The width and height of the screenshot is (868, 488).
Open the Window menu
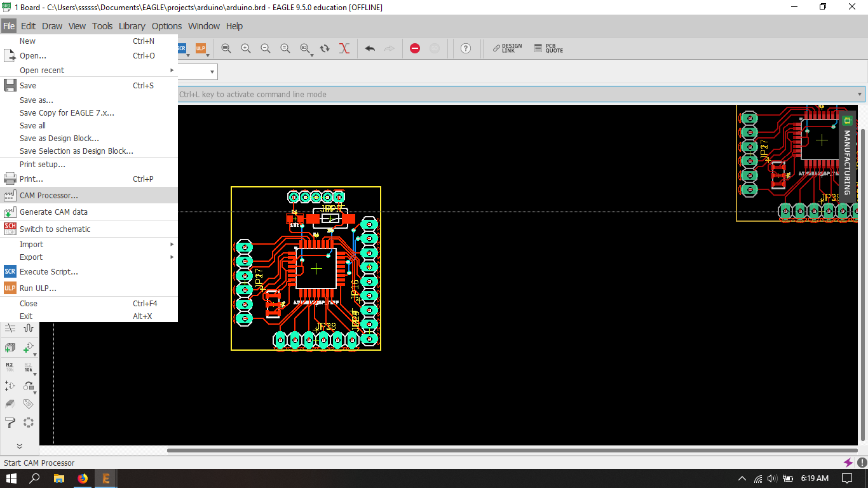pyautogui.click(x=204, y=26)
